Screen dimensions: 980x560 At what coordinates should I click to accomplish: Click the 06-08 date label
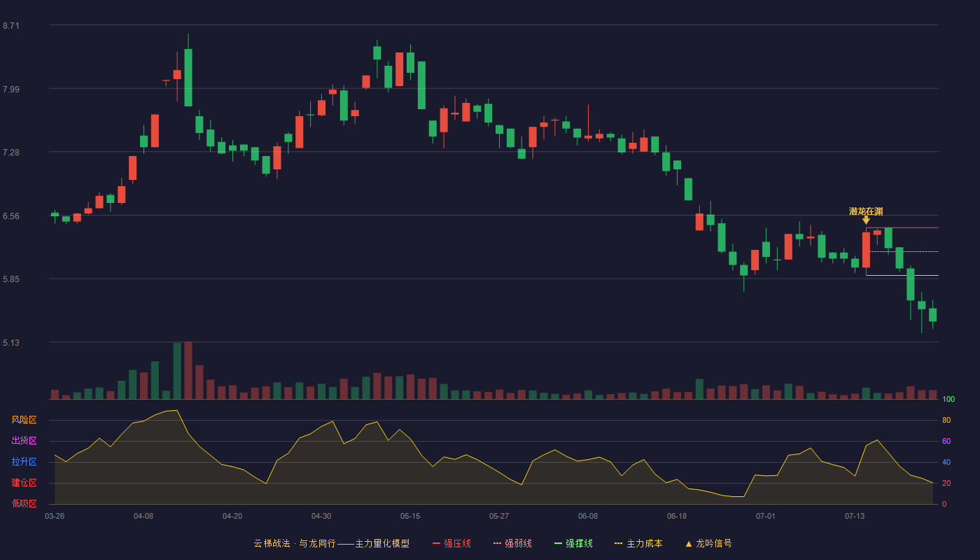(588, 516)
